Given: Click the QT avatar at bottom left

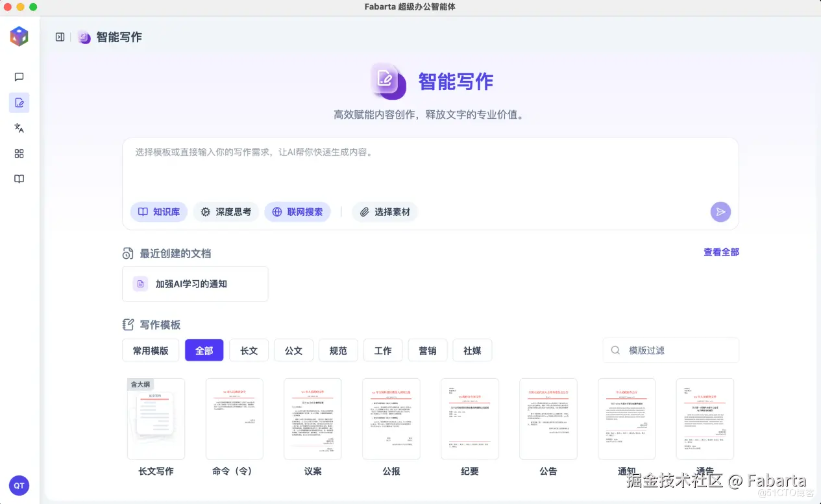Looking at the screenshot, I should (x=19, y=485).
